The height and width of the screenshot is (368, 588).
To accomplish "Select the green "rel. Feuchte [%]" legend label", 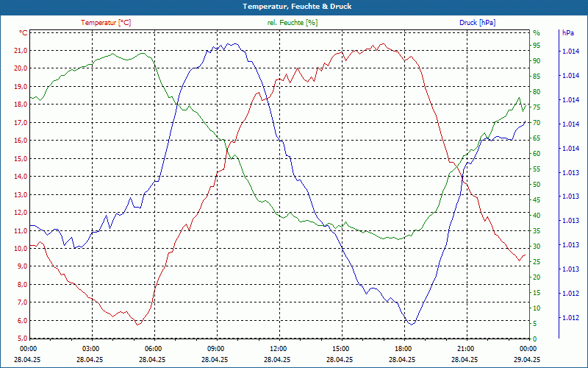I will coord(292,23).
